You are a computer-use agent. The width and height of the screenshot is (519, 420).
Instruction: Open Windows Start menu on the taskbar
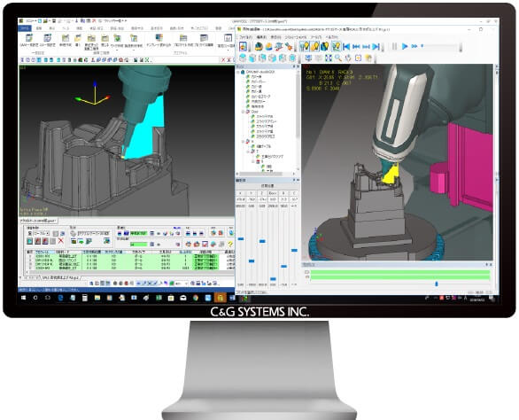click(23, 298)
